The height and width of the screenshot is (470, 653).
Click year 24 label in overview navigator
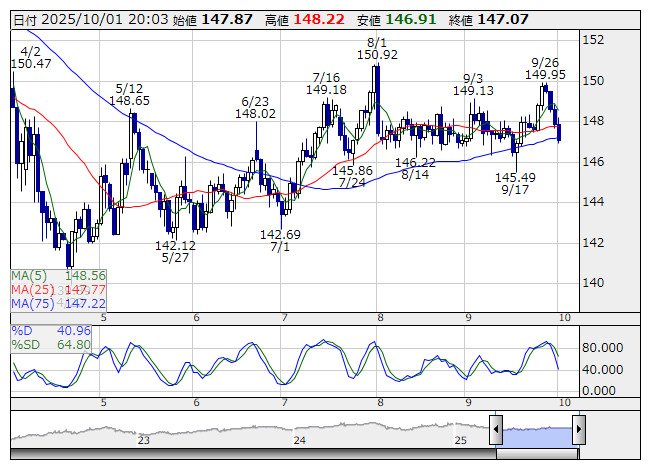point(299,440)
